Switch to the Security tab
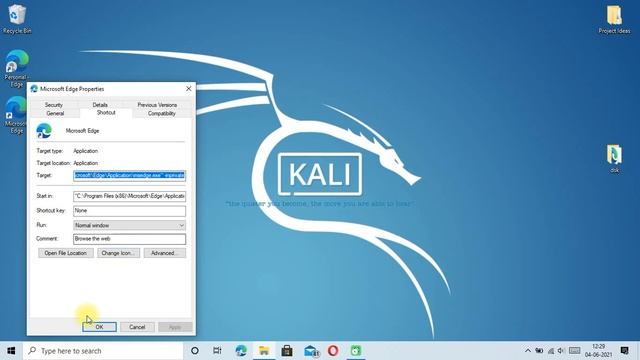The image size is (640, 360). point(53,104)
